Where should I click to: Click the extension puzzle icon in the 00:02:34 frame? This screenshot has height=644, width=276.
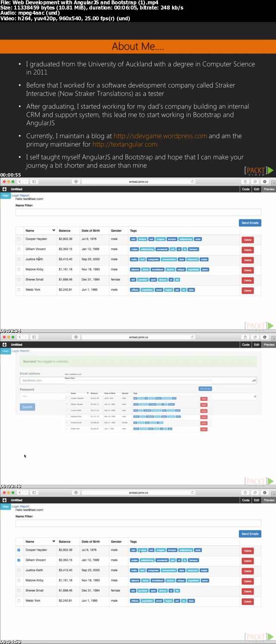(76, 181)
